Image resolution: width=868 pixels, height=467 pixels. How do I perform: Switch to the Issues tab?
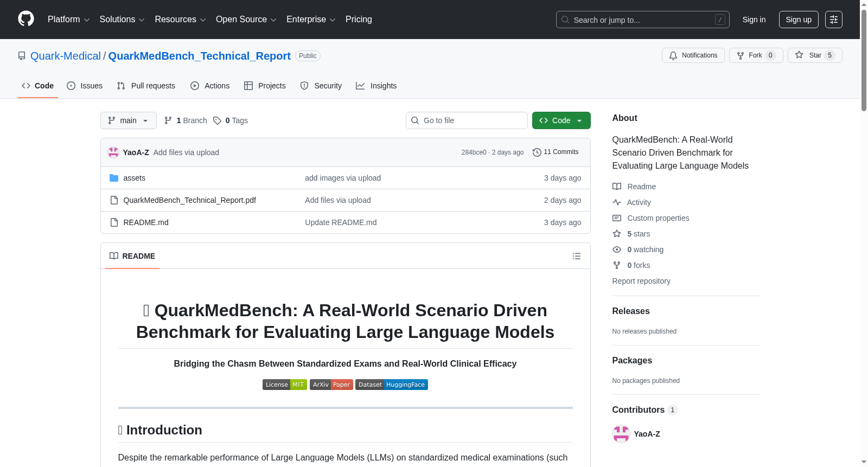click(85, 86)
